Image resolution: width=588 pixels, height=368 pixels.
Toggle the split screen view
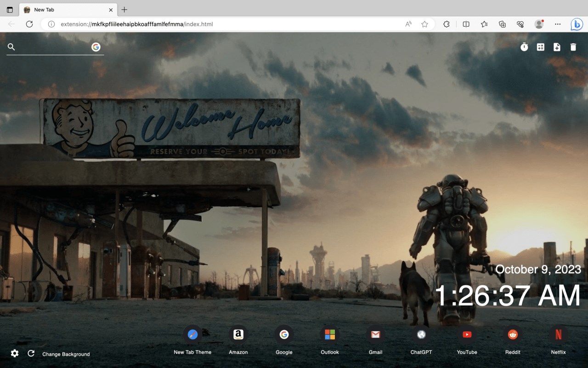pyautogui.click(x=466, y=24)
